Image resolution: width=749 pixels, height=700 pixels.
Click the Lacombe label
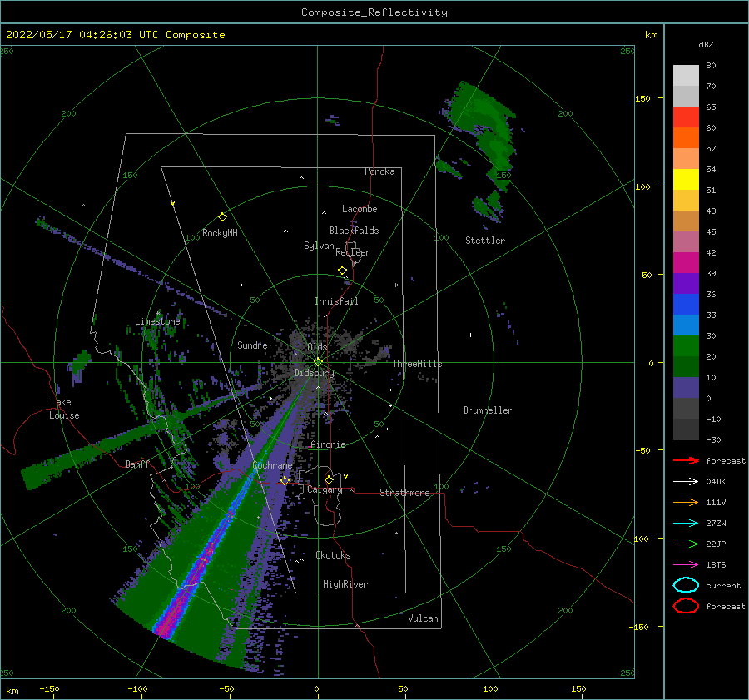(360, 209)
